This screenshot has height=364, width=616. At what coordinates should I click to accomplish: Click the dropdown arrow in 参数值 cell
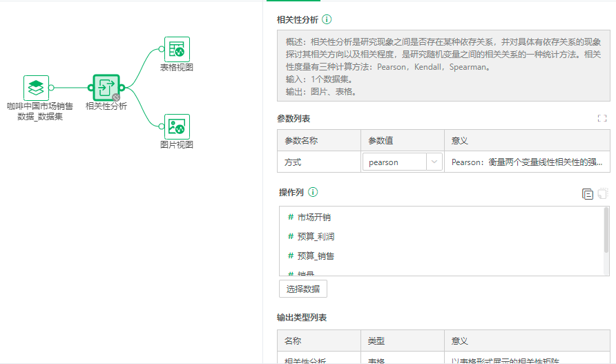tap(434, 162)
